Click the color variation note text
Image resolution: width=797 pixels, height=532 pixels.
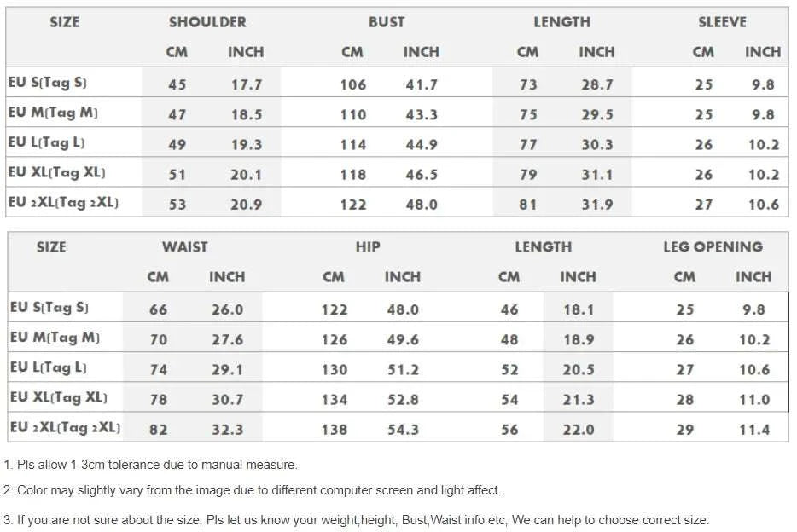point(253,490)
